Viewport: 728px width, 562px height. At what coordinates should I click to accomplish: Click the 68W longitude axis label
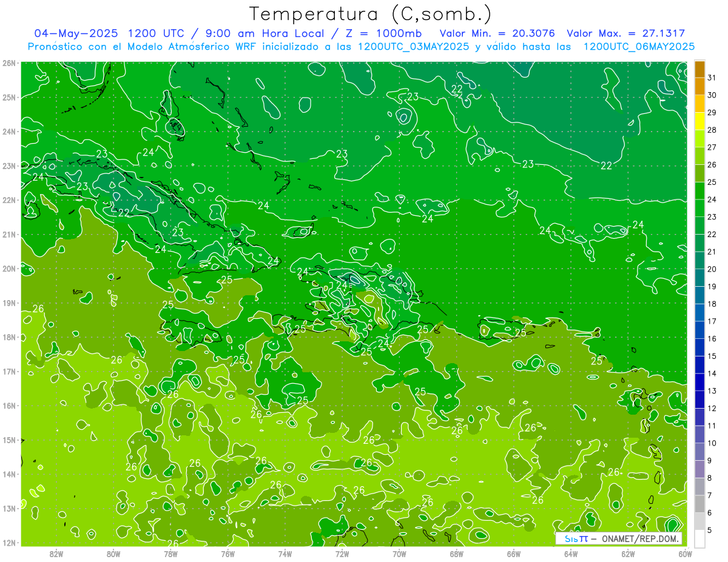tap(456, 553)
